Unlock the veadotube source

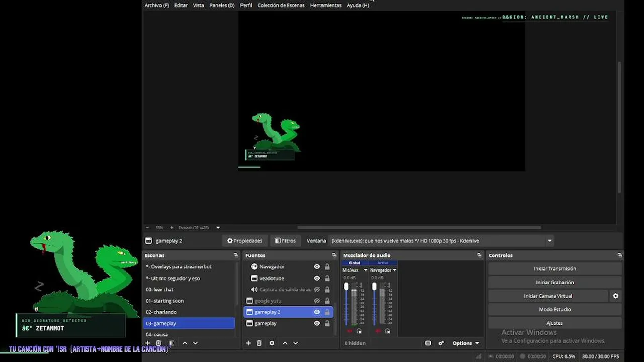pyautogui.click(x=327, y=278)
